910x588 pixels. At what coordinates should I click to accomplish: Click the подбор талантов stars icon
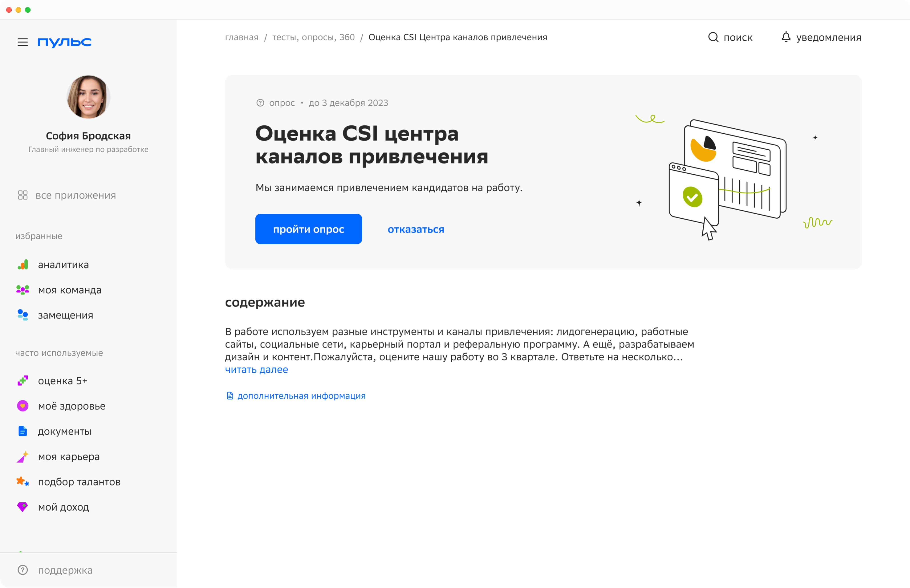[x=23, y=481]
